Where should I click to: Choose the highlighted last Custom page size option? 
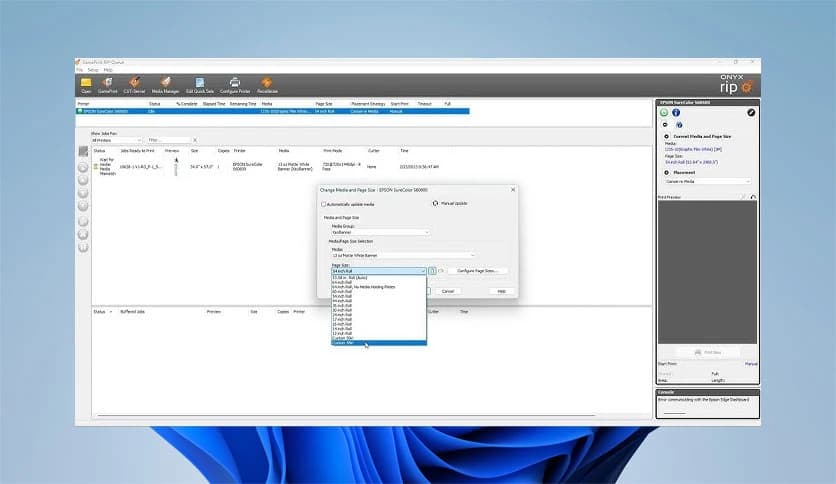(379, 343)
